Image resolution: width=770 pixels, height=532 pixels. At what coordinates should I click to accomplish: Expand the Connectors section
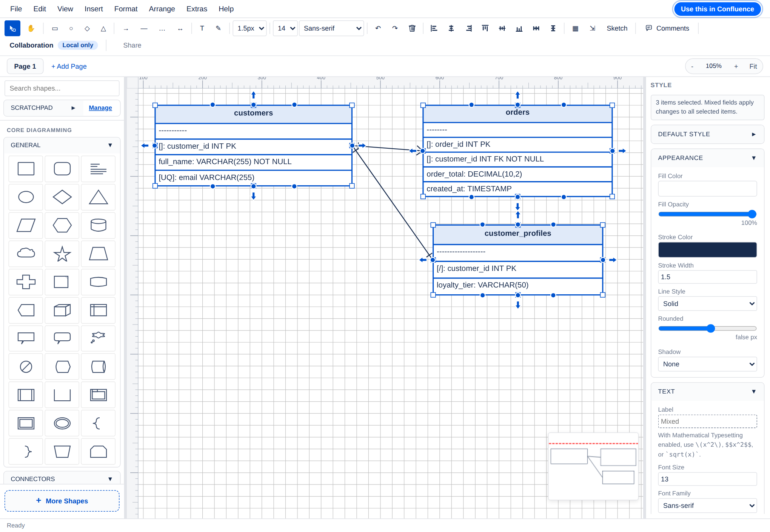coord(62,479)
